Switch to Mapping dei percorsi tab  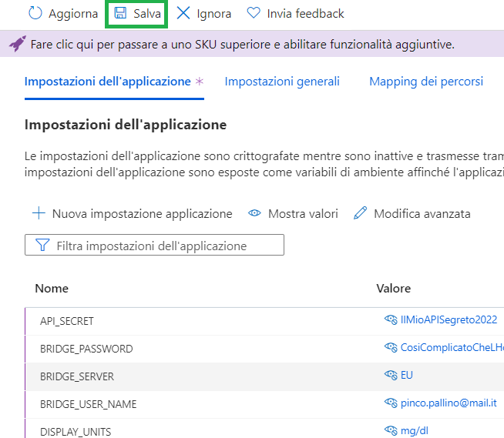click(x=426, y=82)
